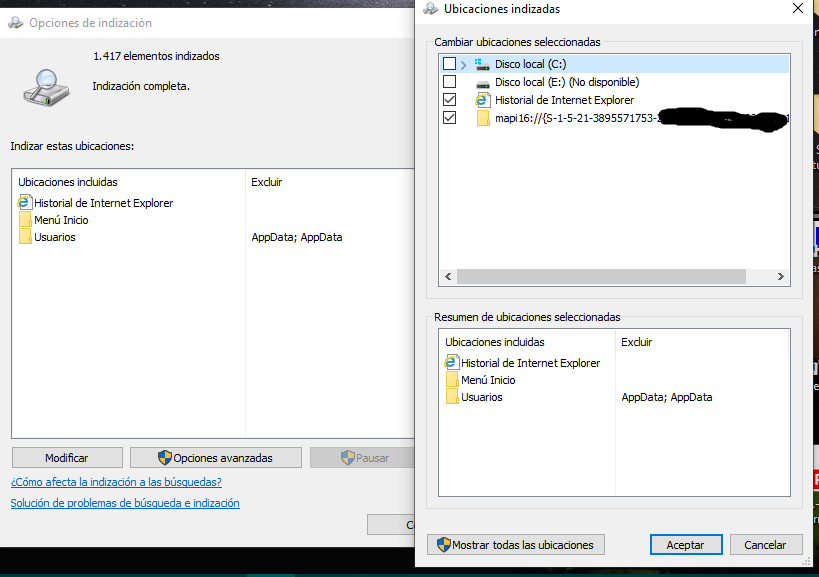819x577 pixels.
Task: Click Internet Explorer icon in summary list
Action: (x=451, y=362)
